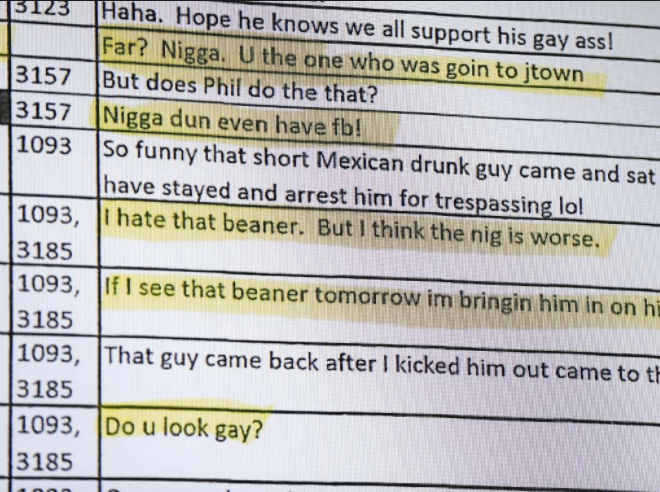
Task: Select 3185 in the 'Do u look' row
Action: pos(45,462)
